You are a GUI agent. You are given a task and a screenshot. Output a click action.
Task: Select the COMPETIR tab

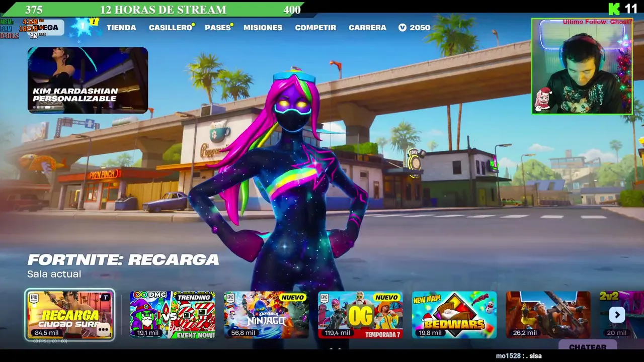pyautogui.click(x=315, y=28)
